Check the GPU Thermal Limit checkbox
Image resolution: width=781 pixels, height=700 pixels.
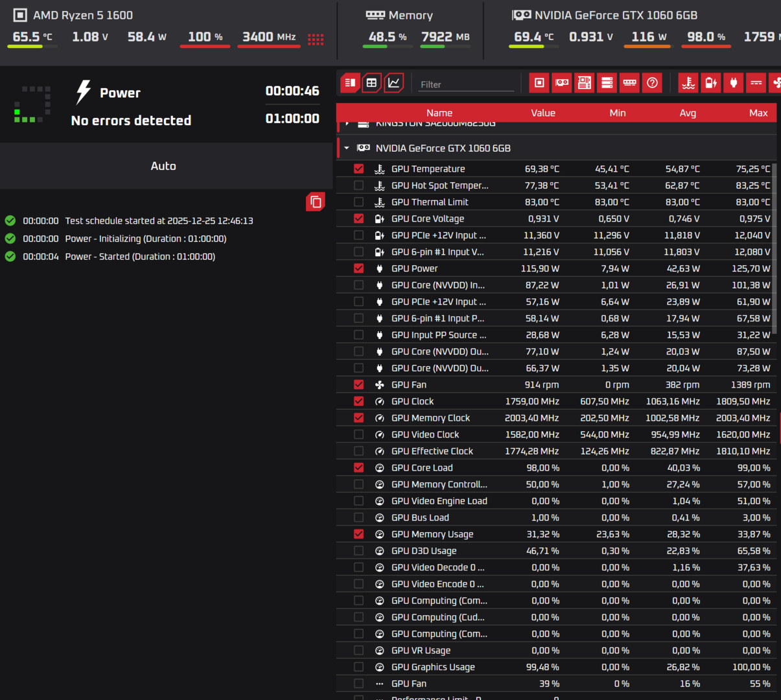tap(358, 202)
